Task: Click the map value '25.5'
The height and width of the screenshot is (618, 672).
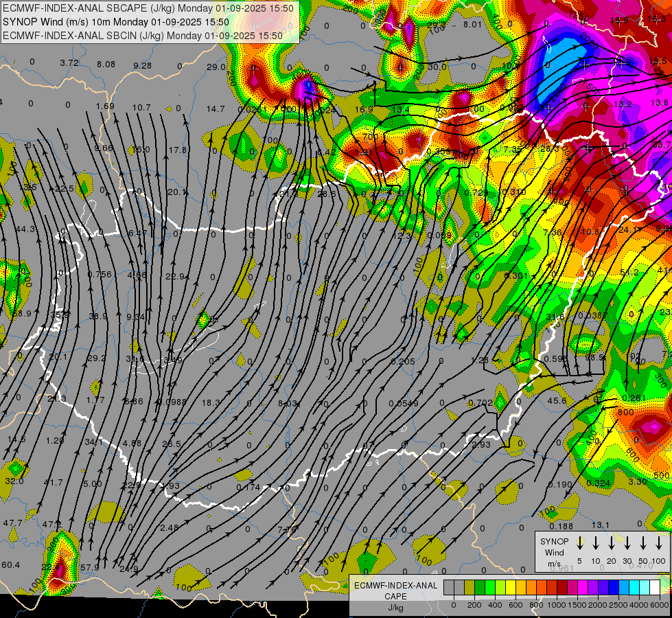Action: [172, 444]
